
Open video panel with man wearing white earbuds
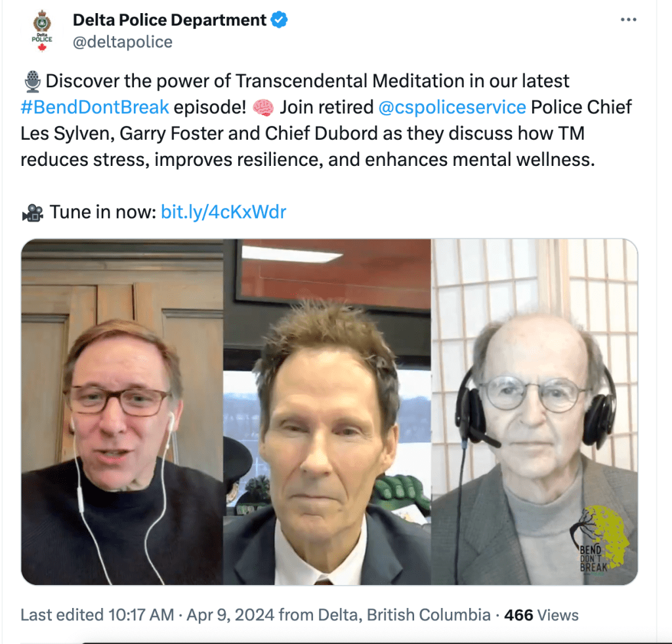pyautogui.click(x=122, y=412)
